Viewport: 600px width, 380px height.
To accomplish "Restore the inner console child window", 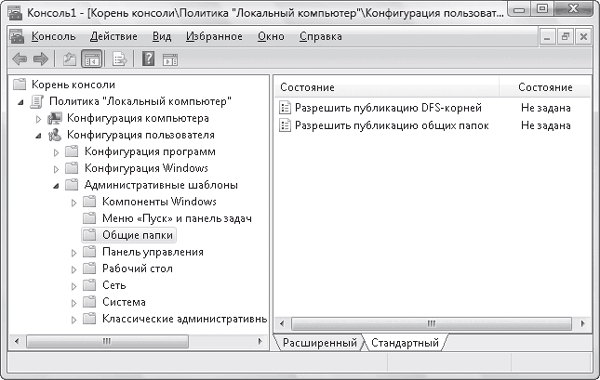I will click(x=565, y=37).
